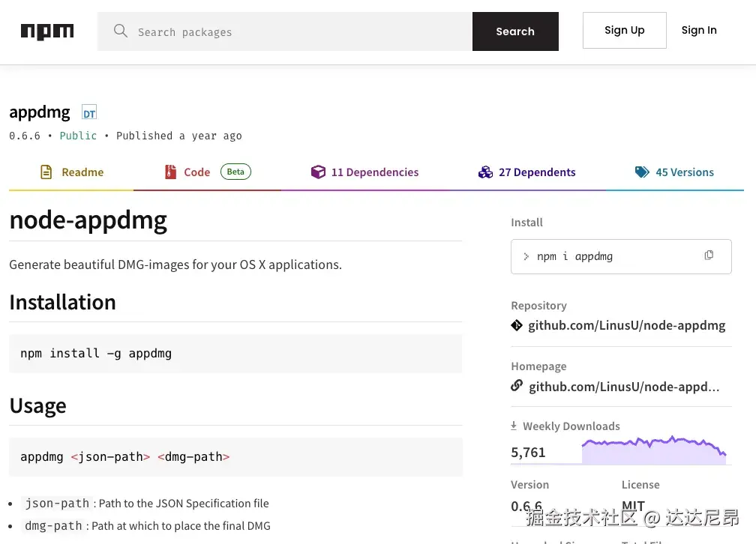Viewport: 756px width, 544px height.
Task: Click the Readme file icon
Action: coord(46,172)
